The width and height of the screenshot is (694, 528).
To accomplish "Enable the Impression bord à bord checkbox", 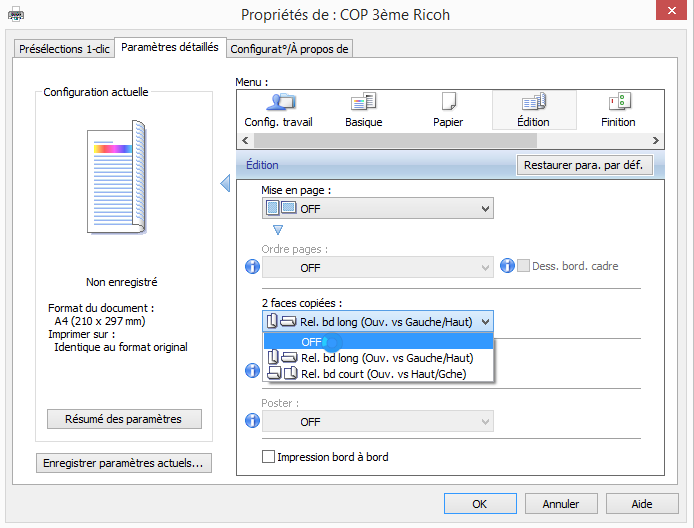I will click(268, 457).
